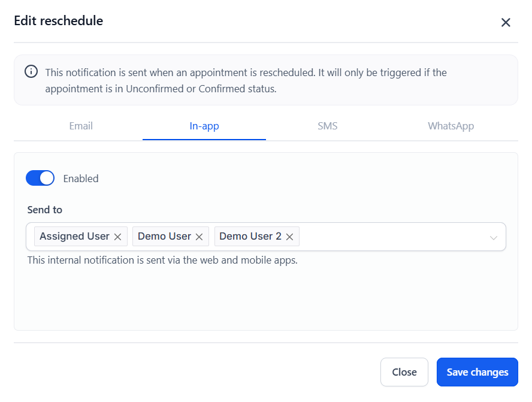
Task: Click the Edit reschedule dialog title
Action: click(x=59, y=21)
